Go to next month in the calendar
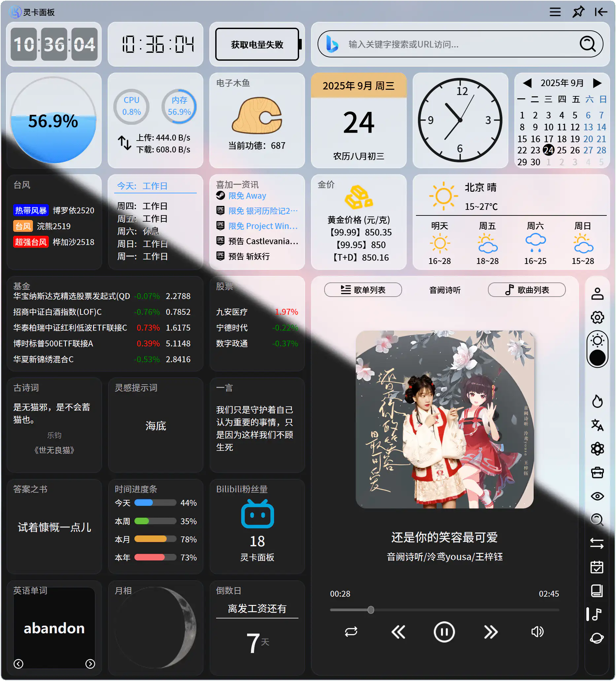 pos(597,83)
